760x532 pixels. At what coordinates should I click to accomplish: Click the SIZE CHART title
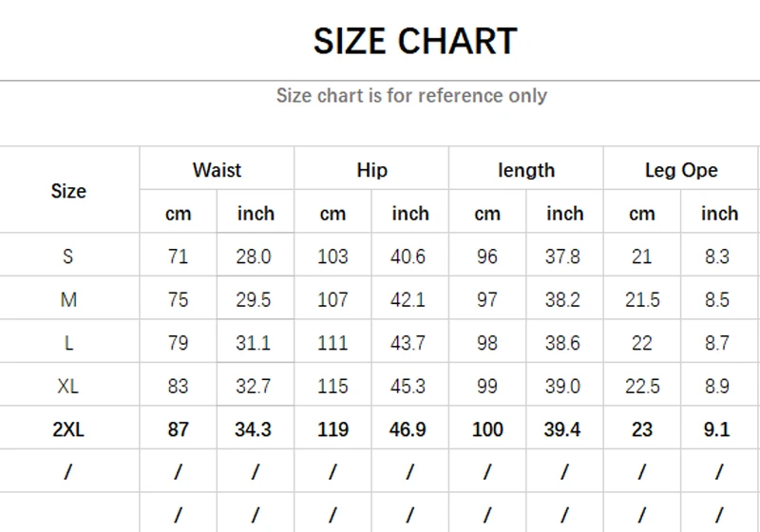point(415,41)
